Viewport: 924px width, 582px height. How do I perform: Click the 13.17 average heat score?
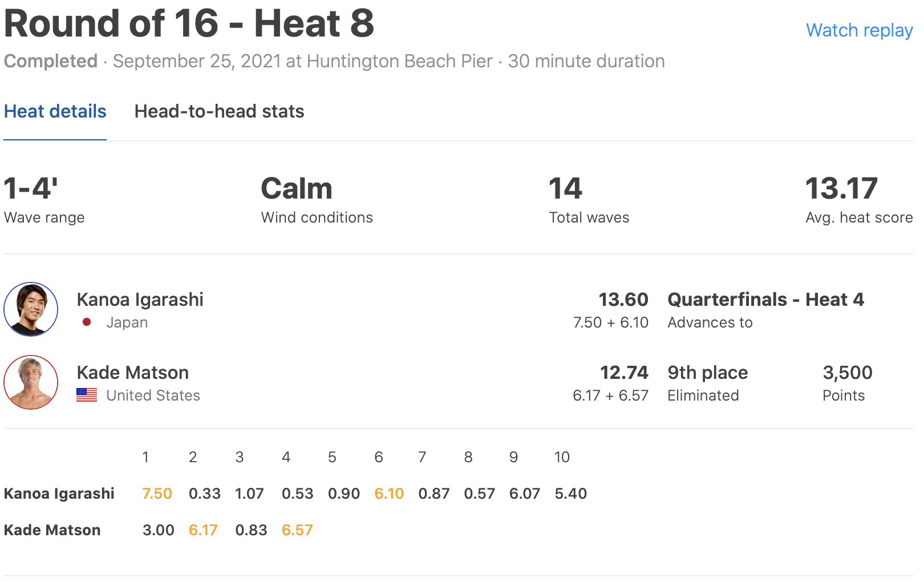(841, 189)
